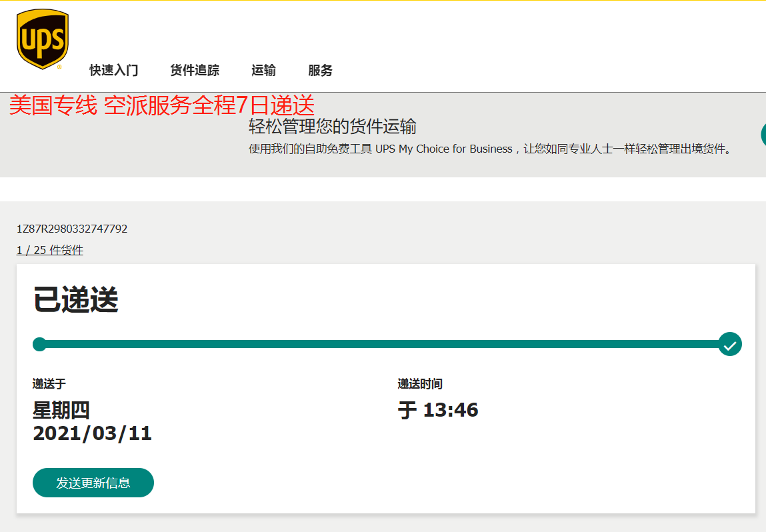Image resolution: width=766 pixels, height=532 pixels.
Task: Click the 2021/03/11 delivery date
Action: click(x=92, y=433)
